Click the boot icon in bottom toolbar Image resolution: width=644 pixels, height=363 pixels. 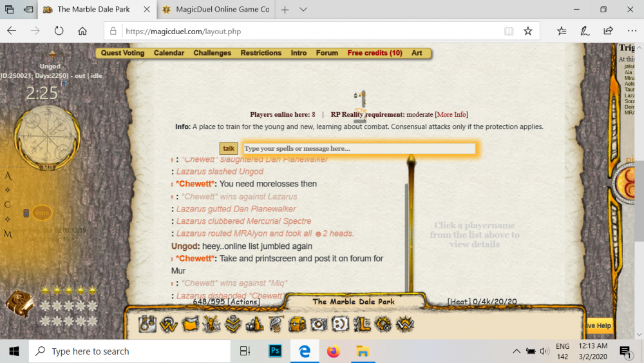point(362,324)
